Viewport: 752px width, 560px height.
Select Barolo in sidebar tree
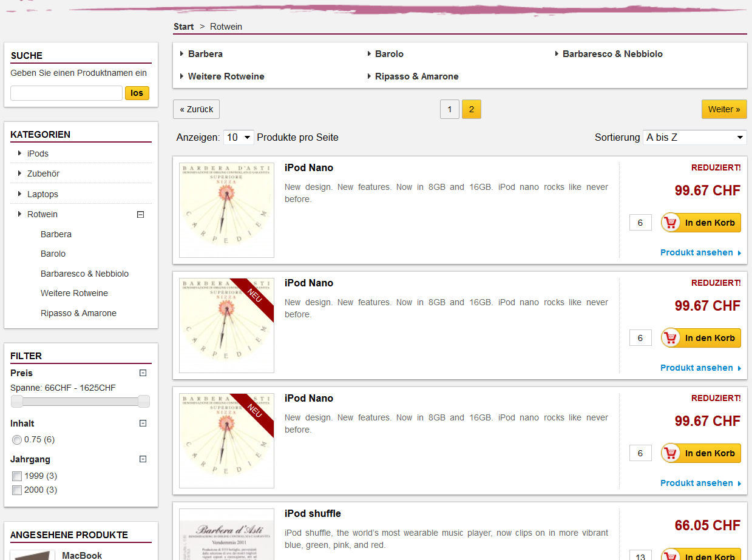(53, 254)
